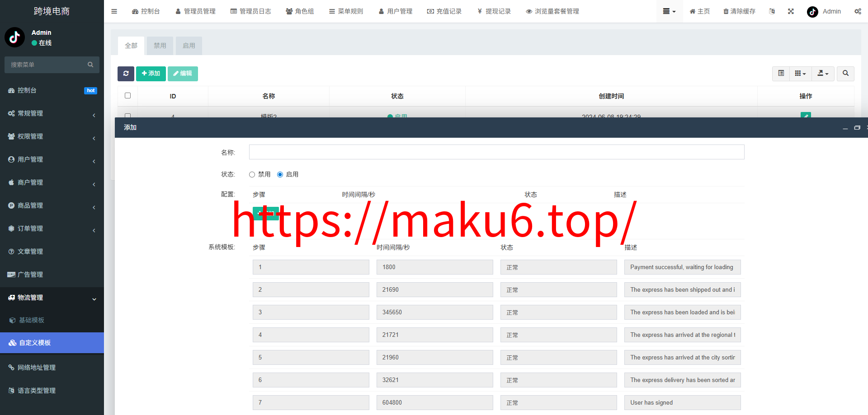Open 网络地址管理 in the sidebar
This screenshot has height=415, width=868.
[x=52, y=368]
